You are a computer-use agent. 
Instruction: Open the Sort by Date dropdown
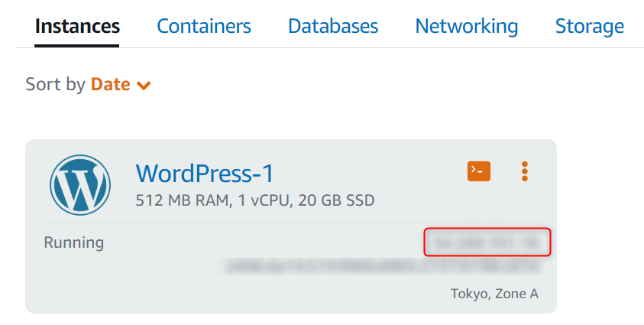[x=121, y=84]
